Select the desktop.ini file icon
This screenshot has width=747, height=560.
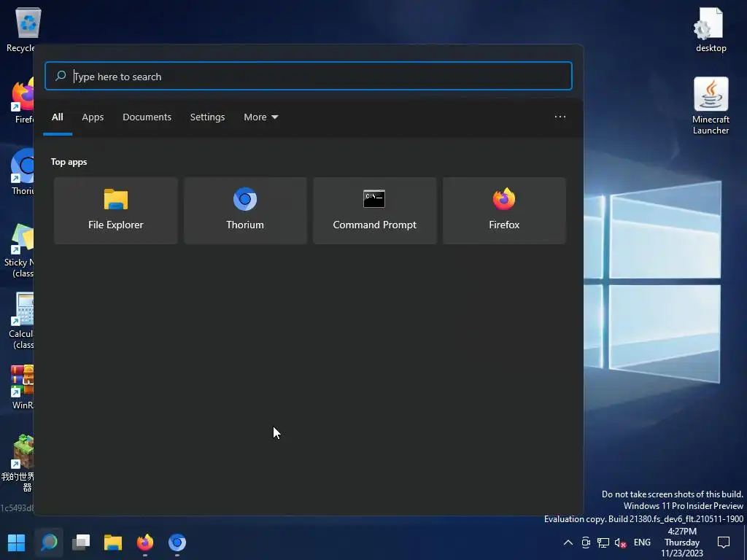(x=711, y=29)
